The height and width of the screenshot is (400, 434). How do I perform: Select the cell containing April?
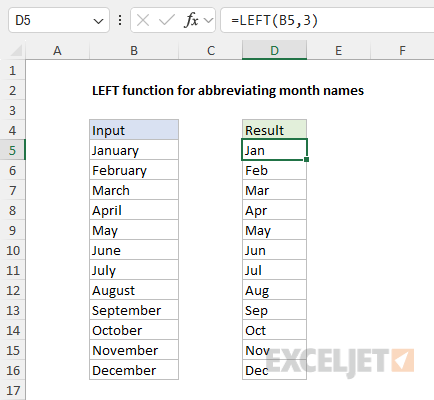tap(134, 210)
